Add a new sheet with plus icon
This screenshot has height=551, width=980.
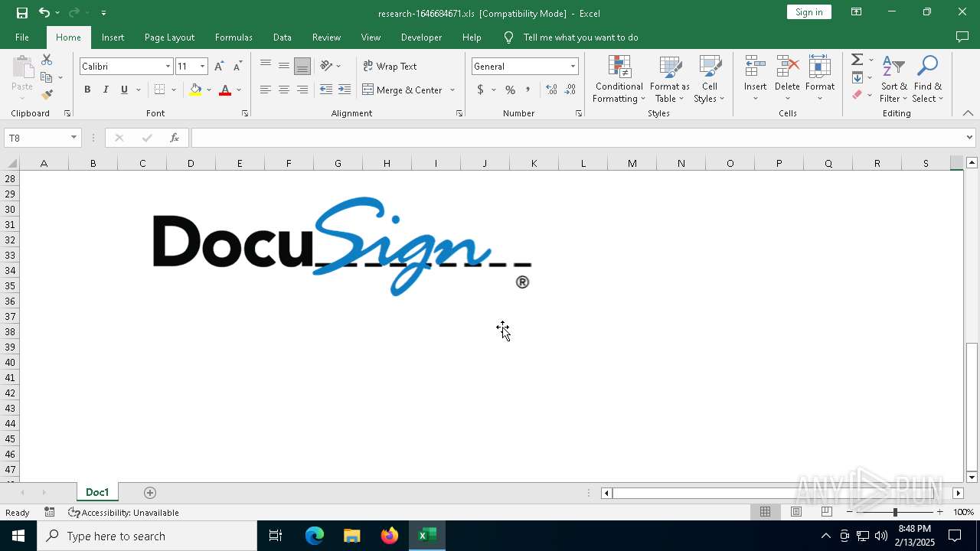coord(150,492)
